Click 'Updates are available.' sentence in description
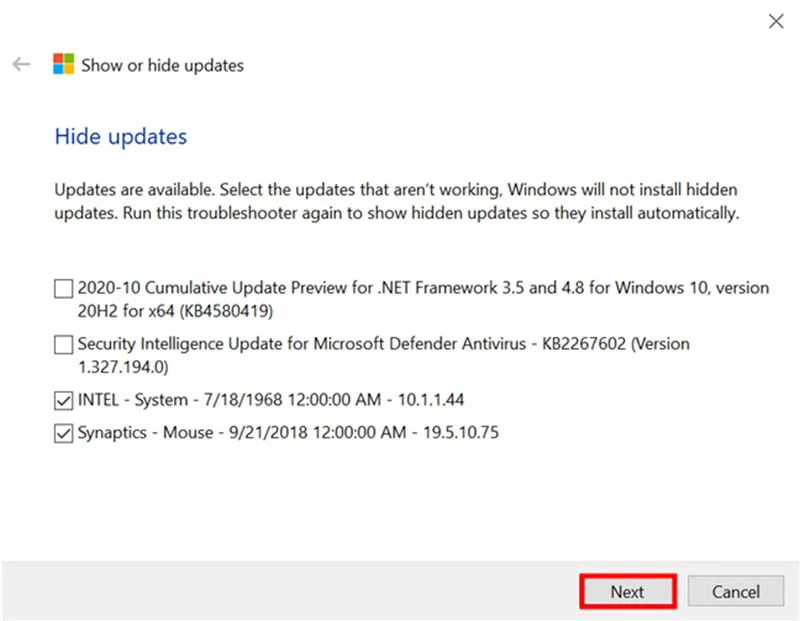 (x=134, y=190)
